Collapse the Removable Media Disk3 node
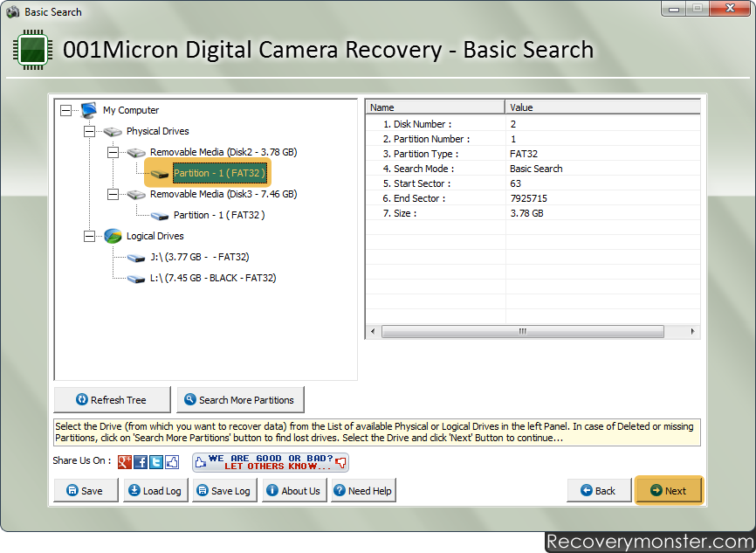This screenshot has height=553, width=756. [113, 195]
